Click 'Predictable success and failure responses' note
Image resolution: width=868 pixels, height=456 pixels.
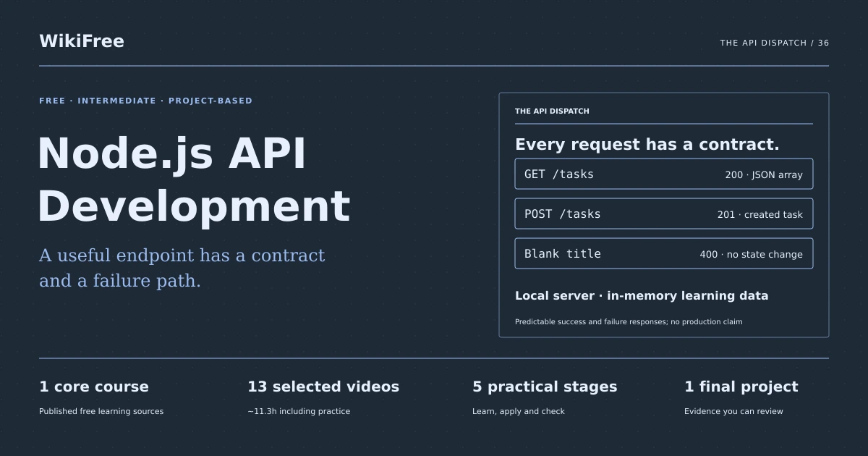tap(629, 321)
